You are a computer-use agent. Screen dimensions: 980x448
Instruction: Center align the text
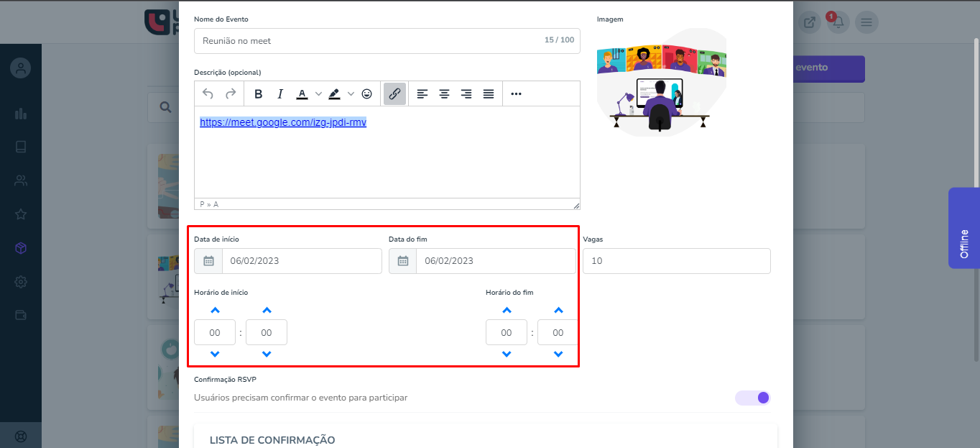coord(445,93)
